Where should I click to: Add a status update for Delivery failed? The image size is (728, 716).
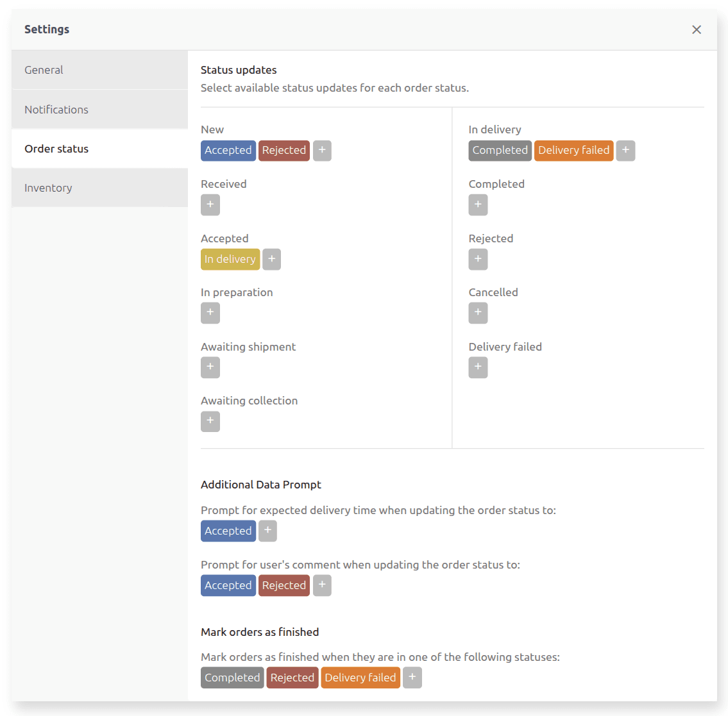(478, 367)
